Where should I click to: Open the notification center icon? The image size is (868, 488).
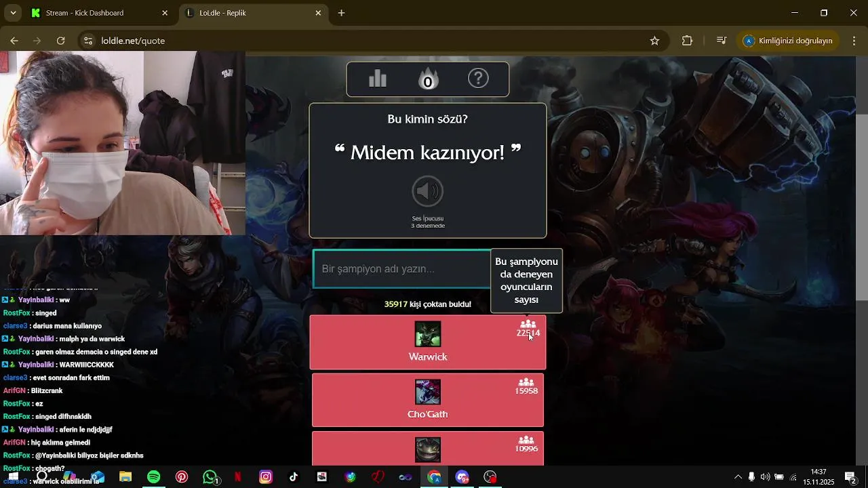pos(850,477)
